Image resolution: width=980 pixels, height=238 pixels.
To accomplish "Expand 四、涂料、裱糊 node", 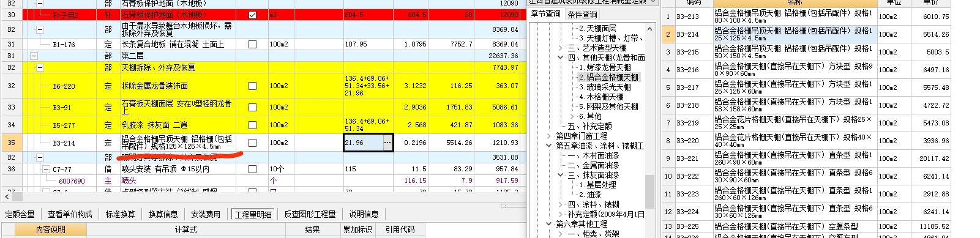I will (560, 204).
